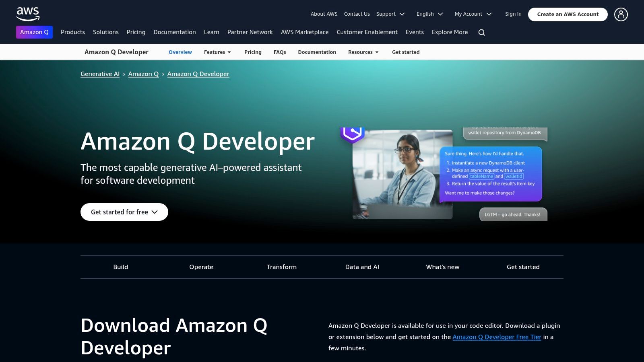Jump to the Operate section tab
This screenshot has width=644, height=362.
(x=201, y=267)
